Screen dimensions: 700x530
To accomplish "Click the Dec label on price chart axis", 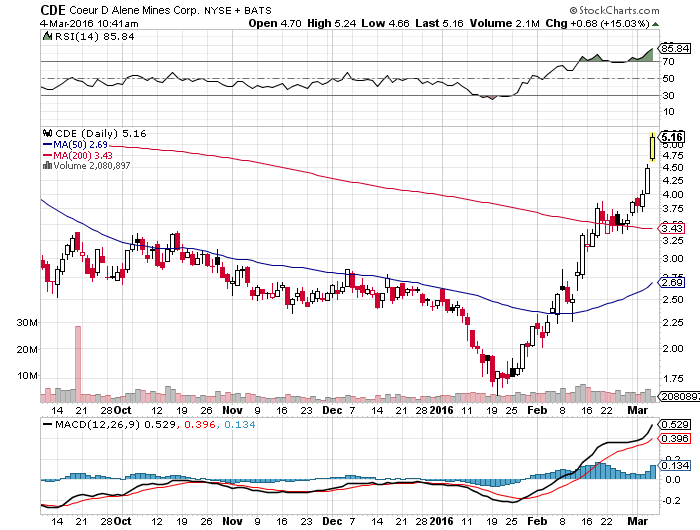I will [332, 410].
